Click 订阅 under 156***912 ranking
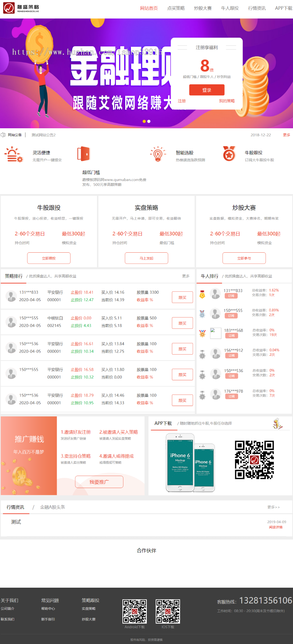 click(231, 356)
